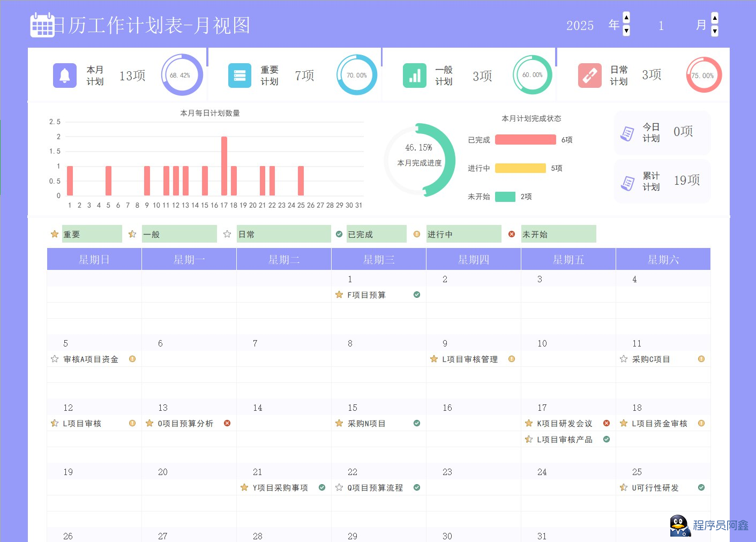Click the green check legend icon for 已完成
The image size is (756, 542).
coord(339,234)
